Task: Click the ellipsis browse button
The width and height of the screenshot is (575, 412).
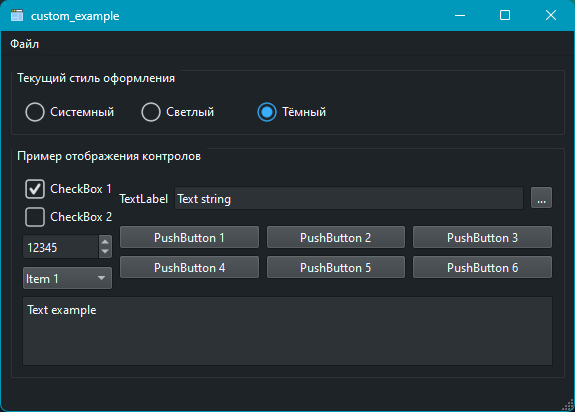Action: [x=541, y=198]
